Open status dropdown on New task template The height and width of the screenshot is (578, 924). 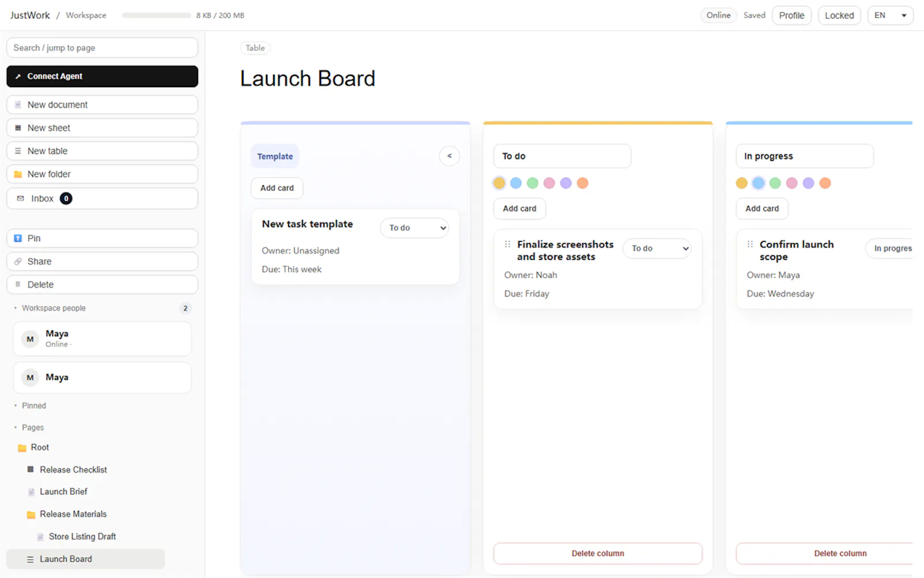coord(415,228)
